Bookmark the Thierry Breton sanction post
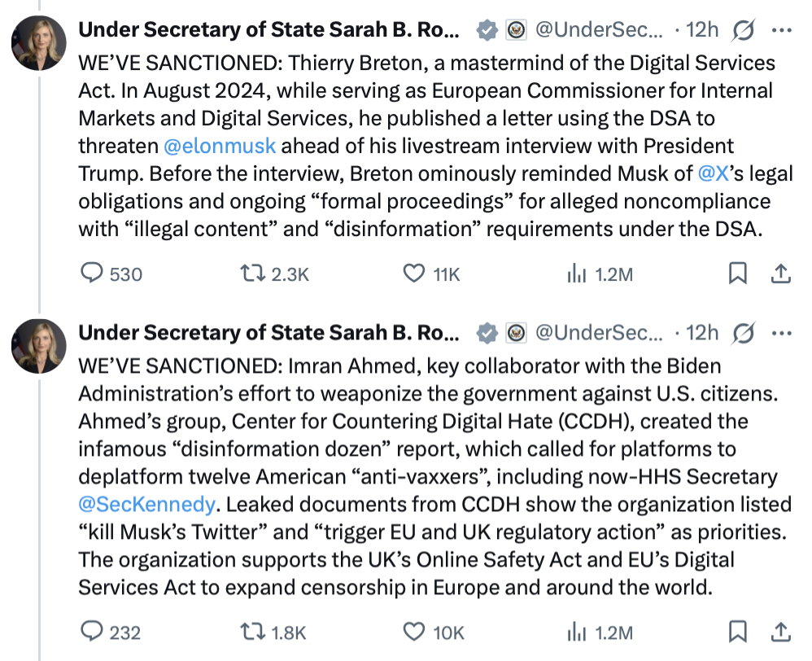Screen dimensions: 812x661 [x=737, y=274]
